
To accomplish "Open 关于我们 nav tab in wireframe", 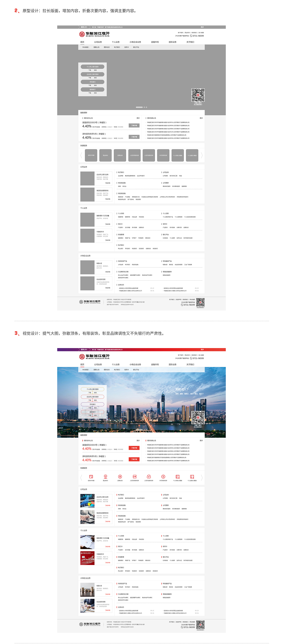I will [x=190, y=42].
